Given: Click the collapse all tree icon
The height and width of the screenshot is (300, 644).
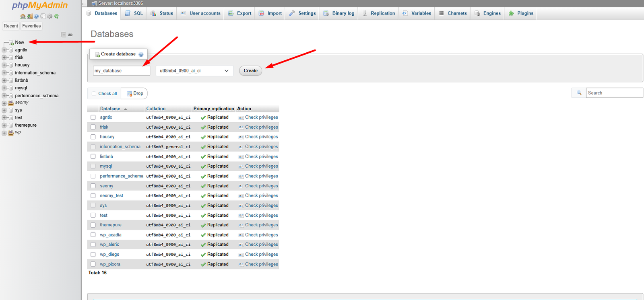Looking at the screenshot, I should 63,35.
